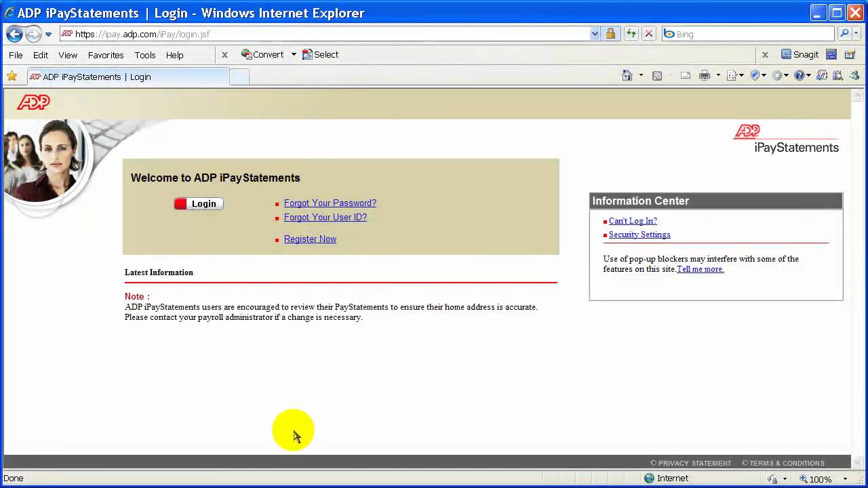The width and height of the screenshot is (868, 488).
Task: Open the Tools menu
Action: click(145, 55)
